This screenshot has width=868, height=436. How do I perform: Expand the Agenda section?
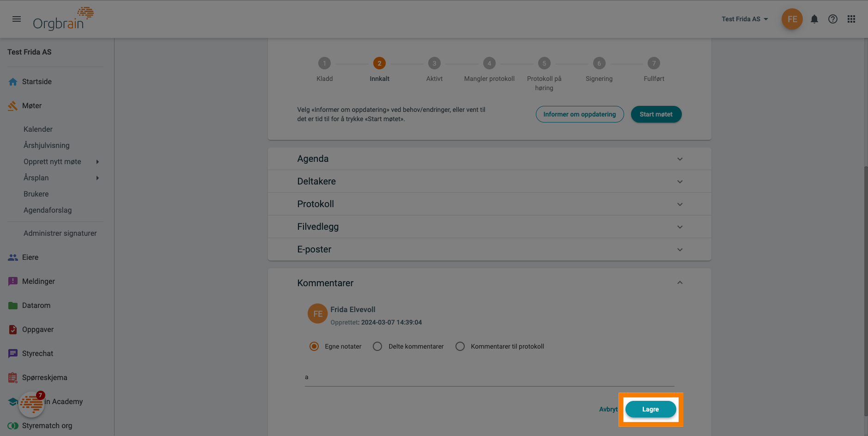coord(490,159)
